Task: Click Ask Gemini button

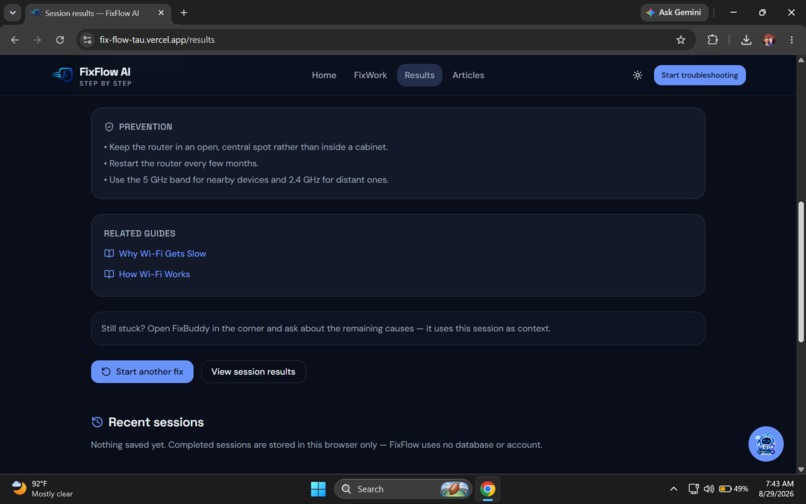Action: click(674, 12)
